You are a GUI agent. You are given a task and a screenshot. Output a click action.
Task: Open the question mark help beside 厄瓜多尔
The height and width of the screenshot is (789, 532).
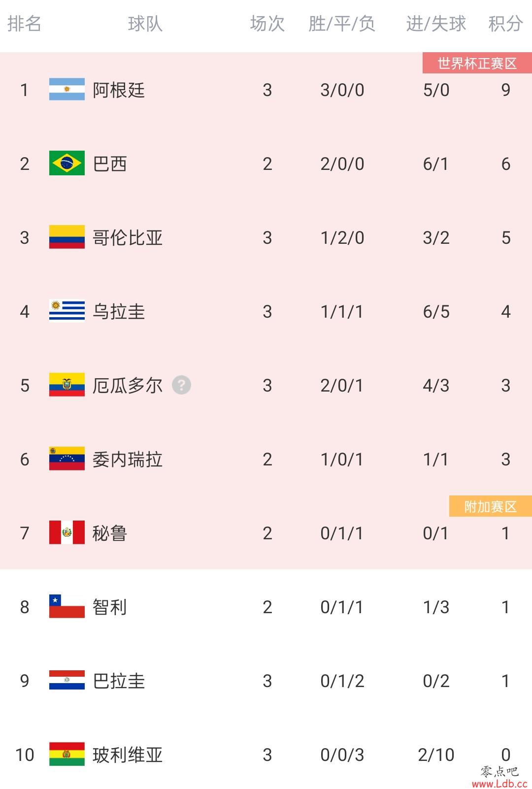[181, 385]
